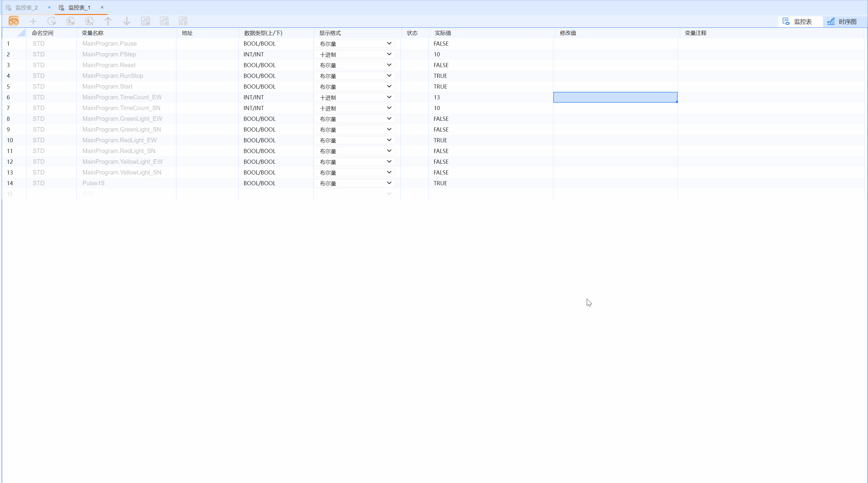The width and height of the screenshot is (868, 483).
Task: Toggle the monitoring glasses icon
Action: 14,21
